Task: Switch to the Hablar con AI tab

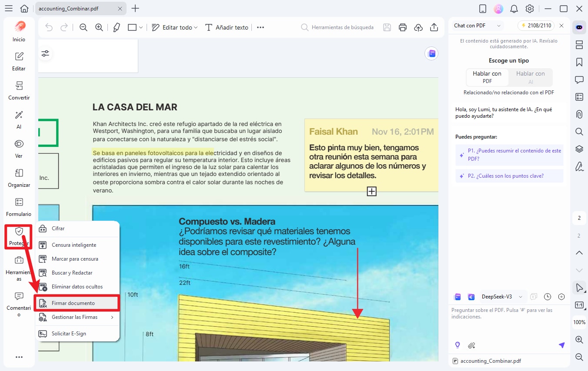Action: 530,77
